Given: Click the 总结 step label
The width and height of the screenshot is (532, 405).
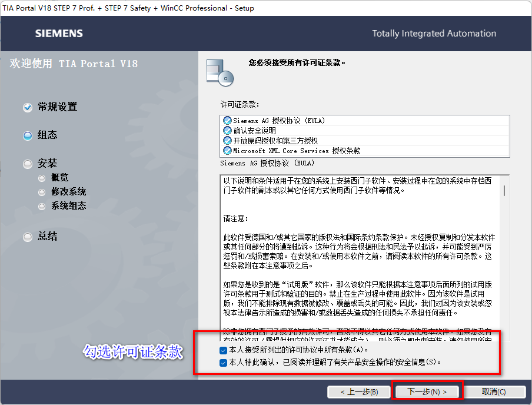Looking at the screenshot, I should click(48, 236).
